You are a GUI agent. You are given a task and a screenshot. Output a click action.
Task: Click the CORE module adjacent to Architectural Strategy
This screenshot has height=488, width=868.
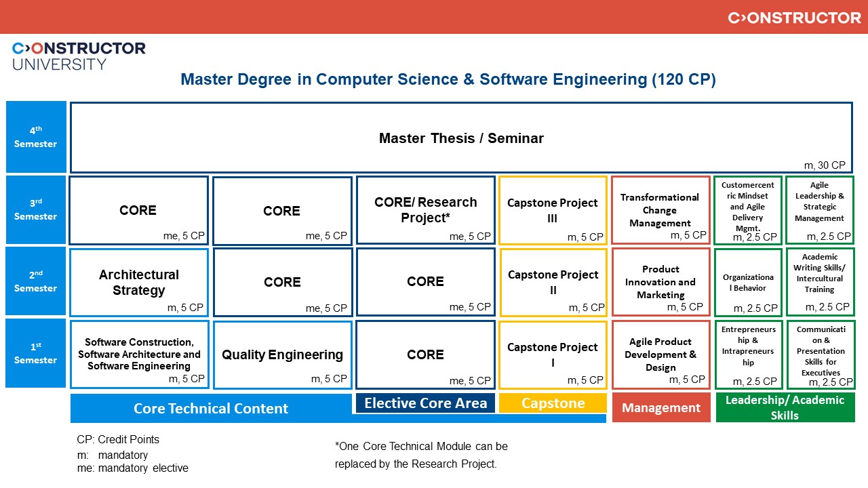[x=283, y=282]
